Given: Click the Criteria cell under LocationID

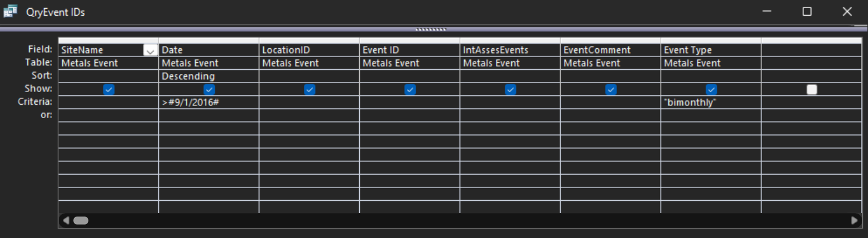Looking at the screenshot, I should [309, 102].
